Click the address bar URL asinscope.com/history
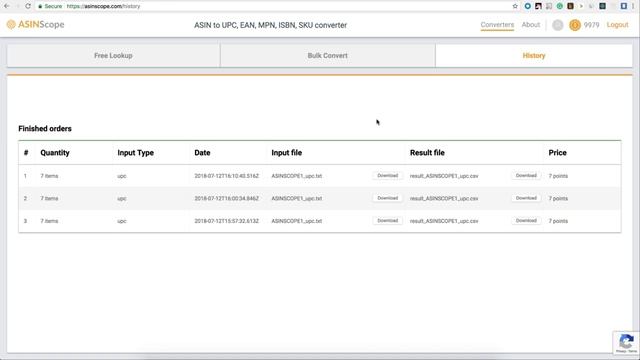640x360 pixels. tap(103, 6)
